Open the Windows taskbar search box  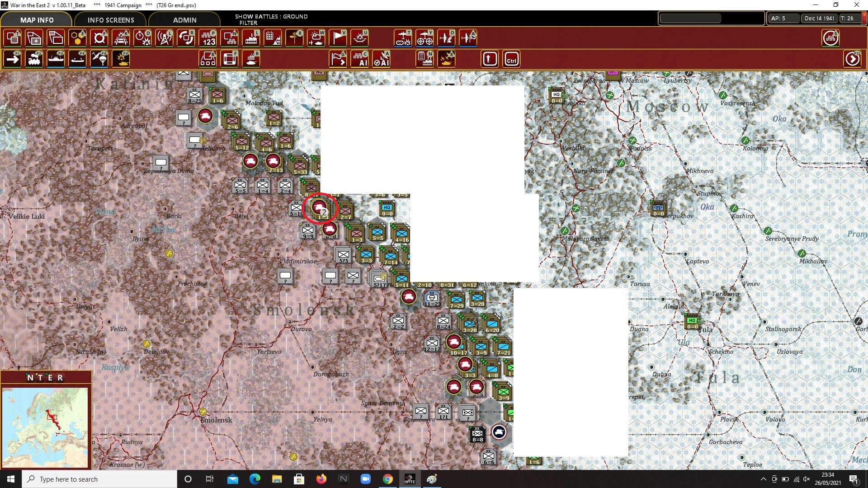99,479
